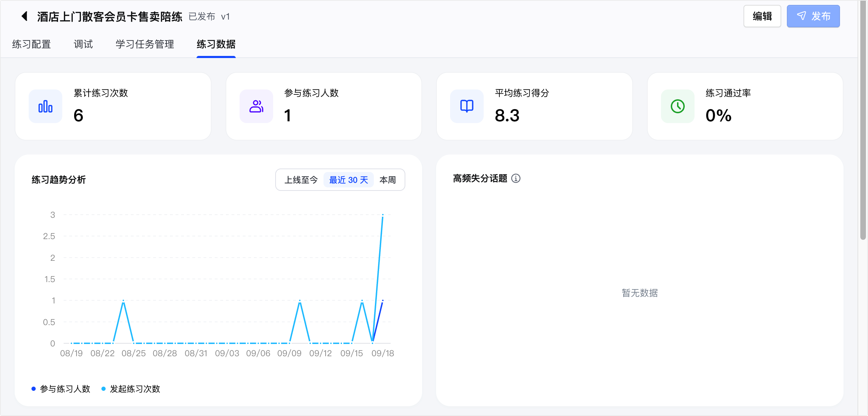Select the 上线至今 time range
The width and height of the screenshot is (868, 416).
301,180
